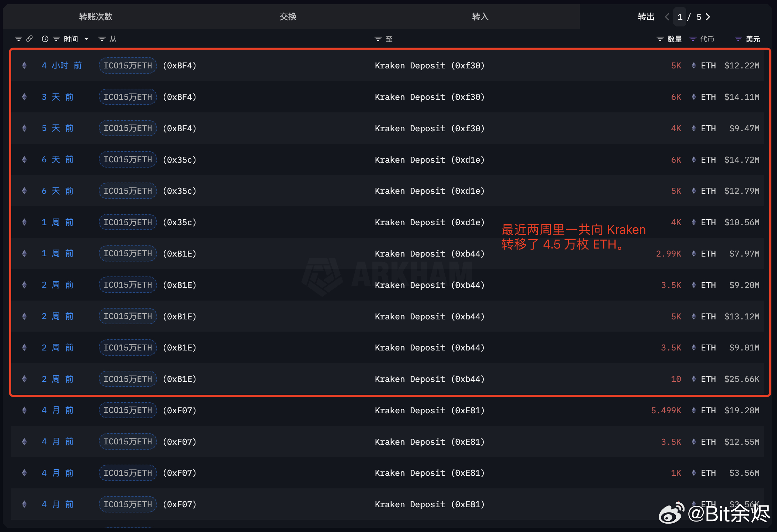
Task: Click ICO15万ETH tag in $7.97M row
Action: 128,253
